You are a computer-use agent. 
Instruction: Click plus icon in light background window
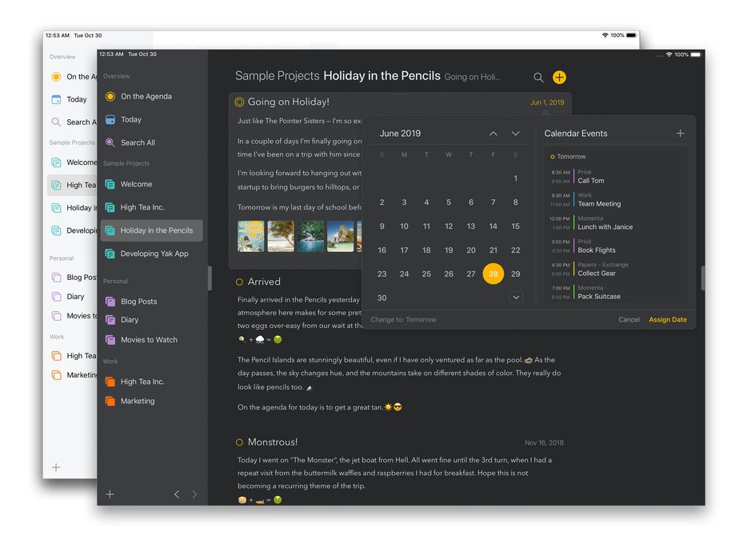click(56, 467)
